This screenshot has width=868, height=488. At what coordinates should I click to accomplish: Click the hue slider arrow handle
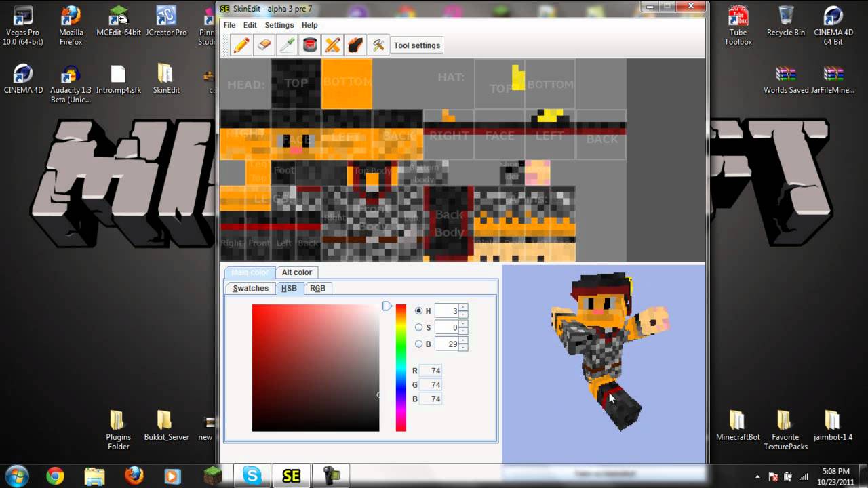[387, 306]
